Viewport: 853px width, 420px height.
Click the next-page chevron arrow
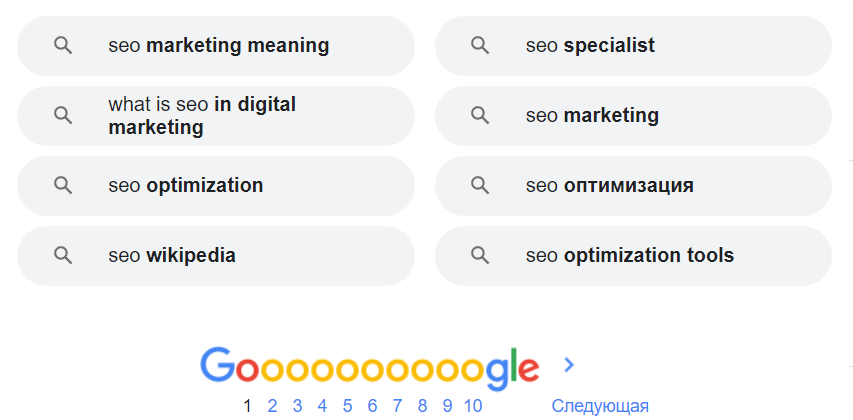[569, 365]
